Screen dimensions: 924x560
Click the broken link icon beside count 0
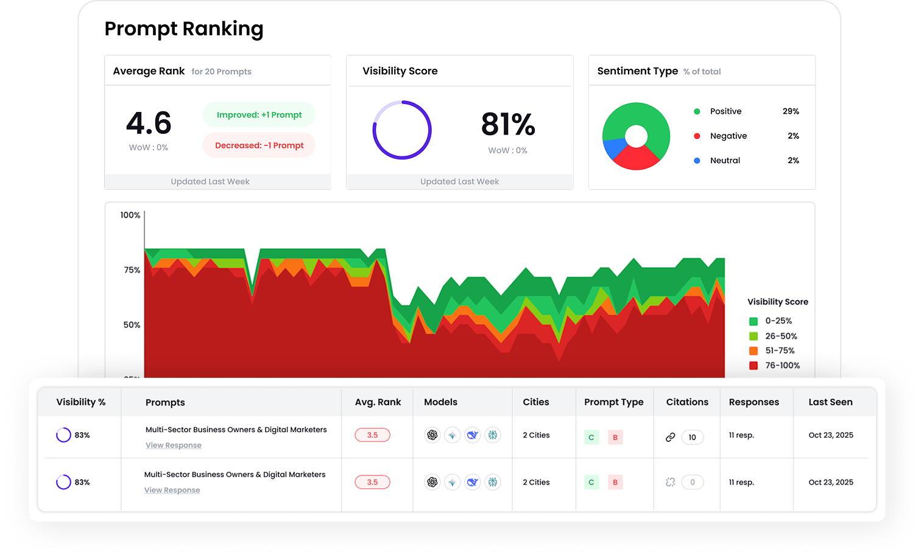[x=671, y=482]
